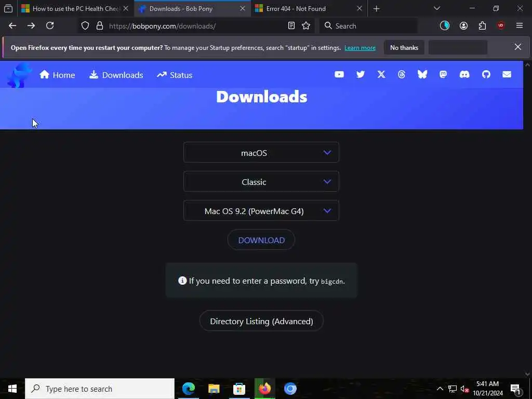Dismiss the Firefox startup notification bar

click(x=518, y=47)
